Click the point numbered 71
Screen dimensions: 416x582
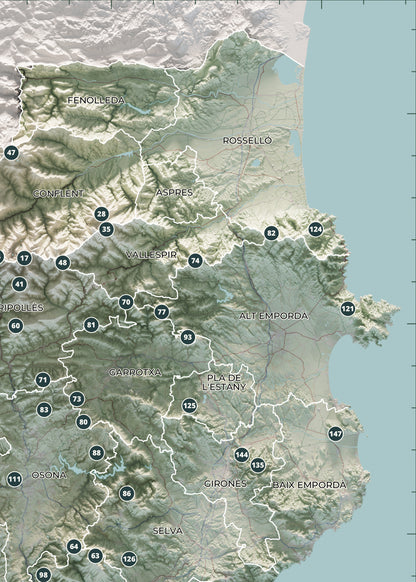click(x=43, y=380)
